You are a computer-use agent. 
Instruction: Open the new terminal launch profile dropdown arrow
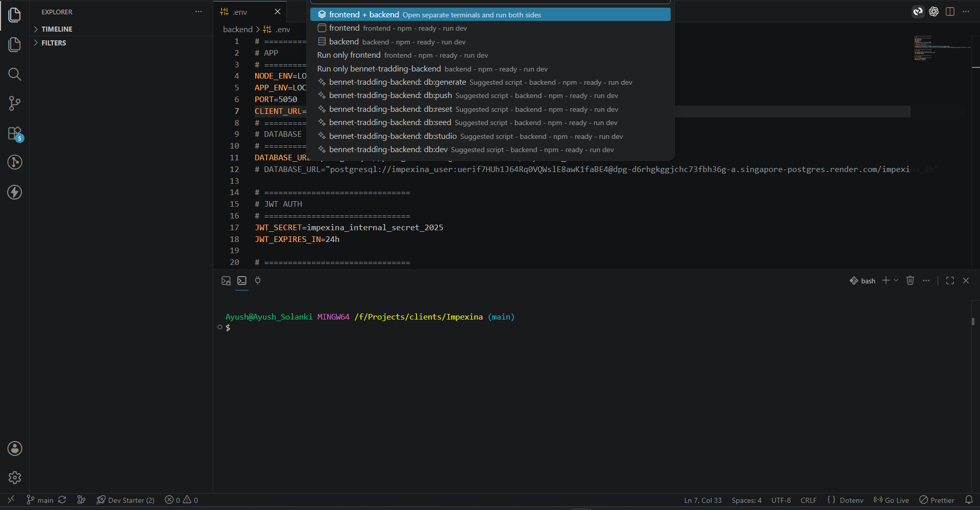pos(896,280)
